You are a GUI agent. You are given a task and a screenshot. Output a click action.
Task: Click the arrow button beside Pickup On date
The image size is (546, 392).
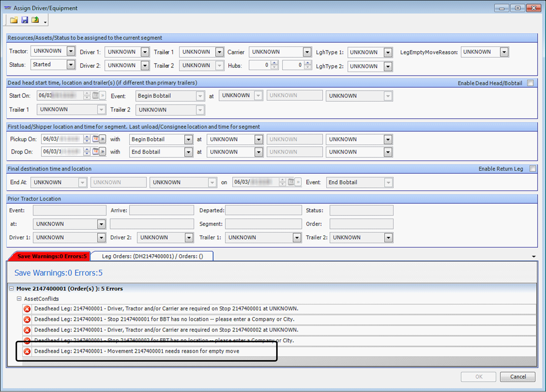point(103,139)
